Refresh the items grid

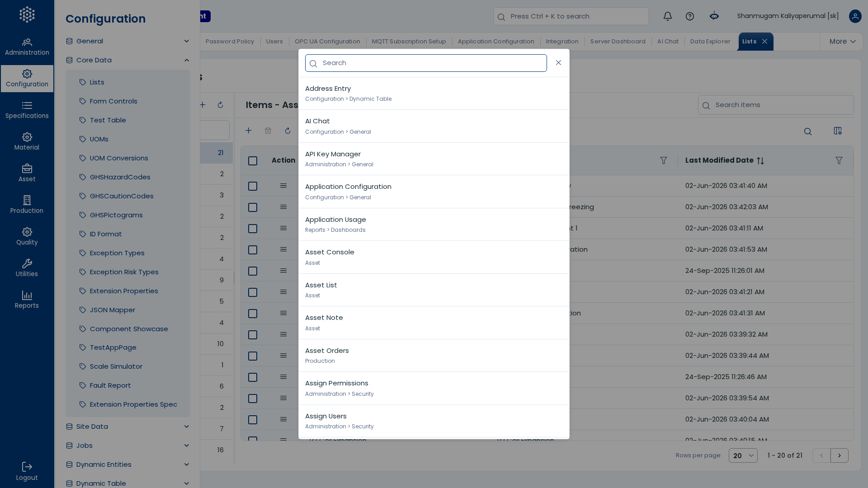(288, 131)
